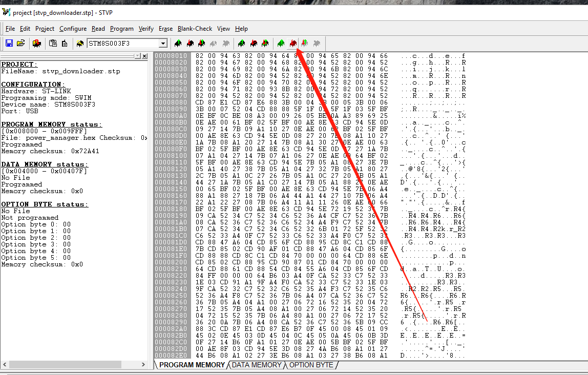Verify active sectors with the middle group's chip icon
588x375 pixels.
265,44
